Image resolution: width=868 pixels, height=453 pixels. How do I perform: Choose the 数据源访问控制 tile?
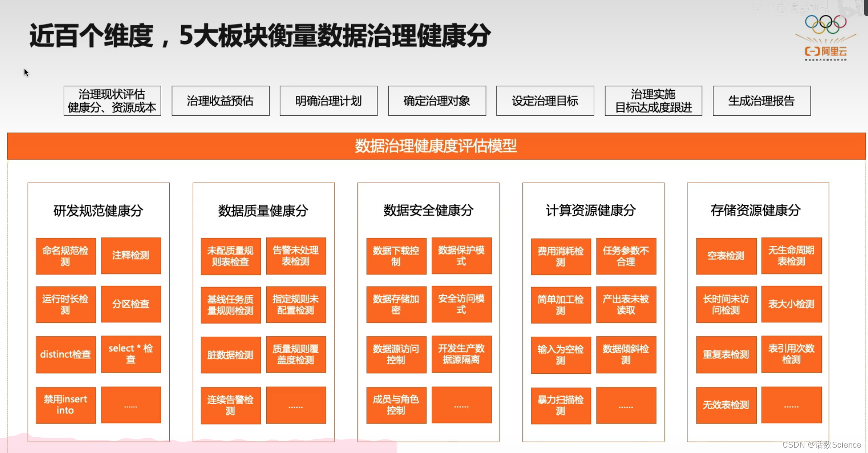(x=396, y=355)
